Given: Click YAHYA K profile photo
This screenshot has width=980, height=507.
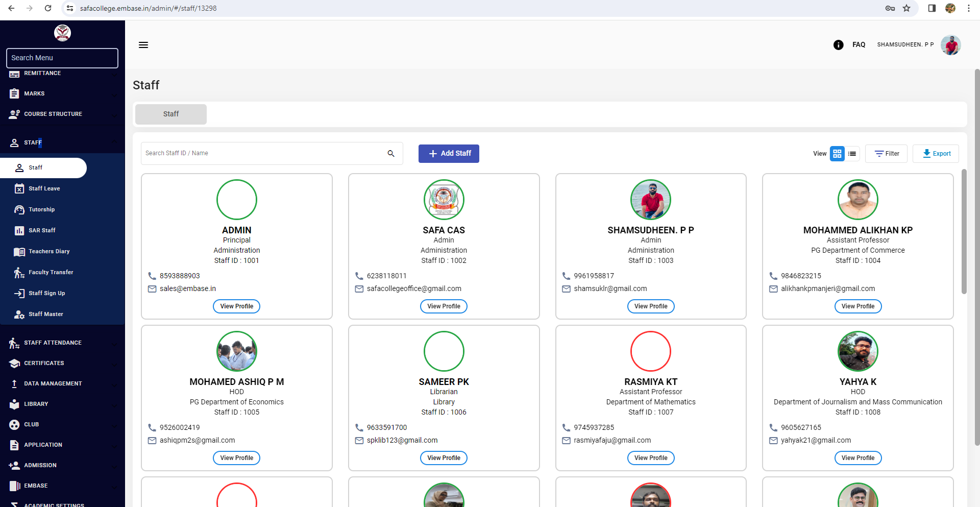Looking at the screenshot, I should [858, 351].
